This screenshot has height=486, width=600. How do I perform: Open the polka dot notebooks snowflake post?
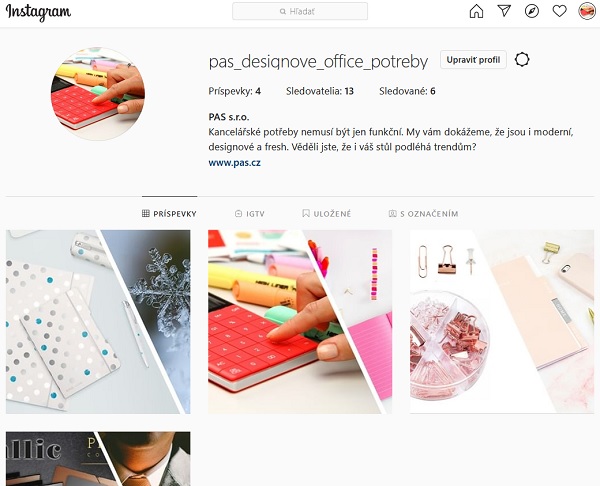[x=98, y=321]
